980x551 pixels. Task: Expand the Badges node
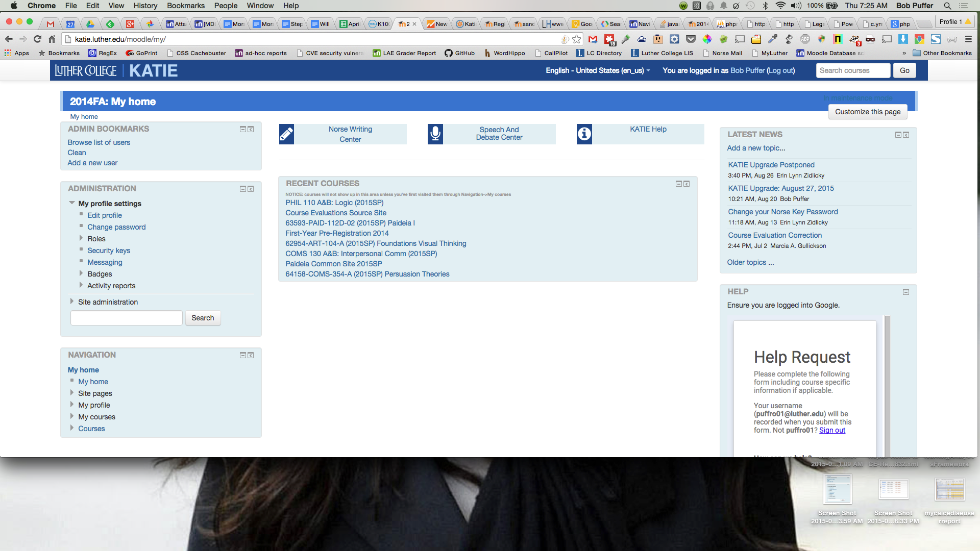[81, 273]
